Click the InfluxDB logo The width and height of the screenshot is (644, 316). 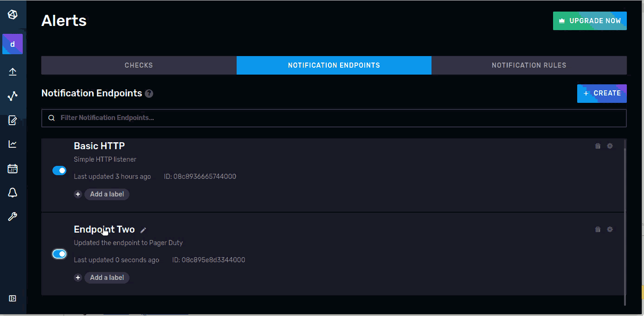coord(13,14)
